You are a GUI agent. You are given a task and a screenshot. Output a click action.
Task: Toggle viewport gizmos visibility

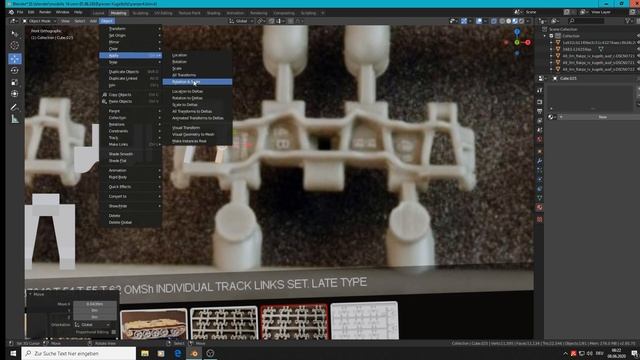click(x=464, y=21)
